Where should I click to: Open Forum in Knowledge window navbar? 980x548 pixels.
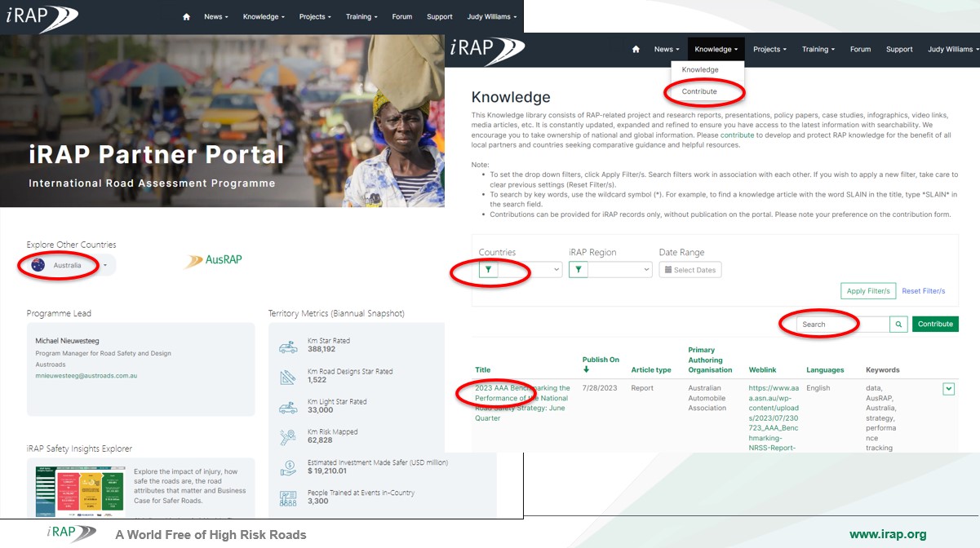pyautogui.click(x=860, y=49)
